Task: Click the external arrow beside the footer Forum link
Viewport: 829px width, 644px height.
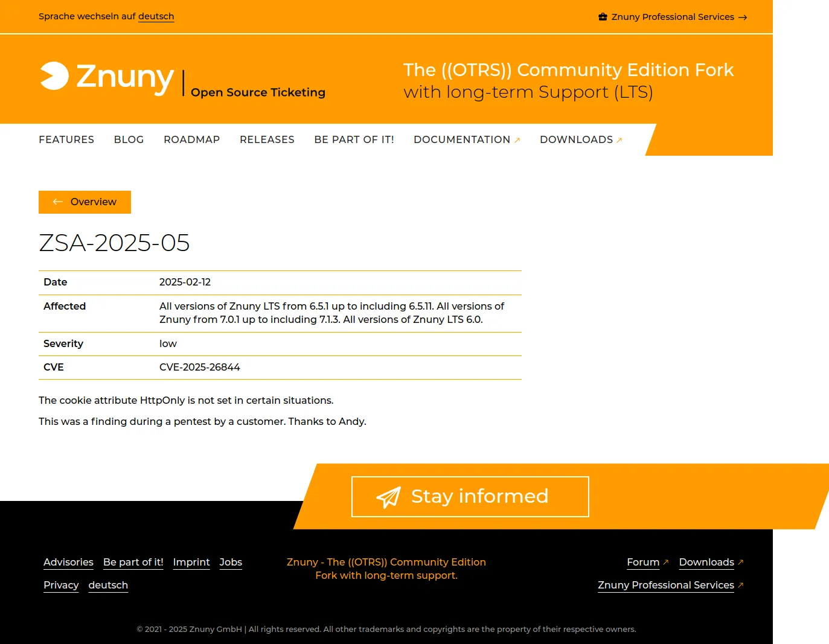Action: pos(666,562)
